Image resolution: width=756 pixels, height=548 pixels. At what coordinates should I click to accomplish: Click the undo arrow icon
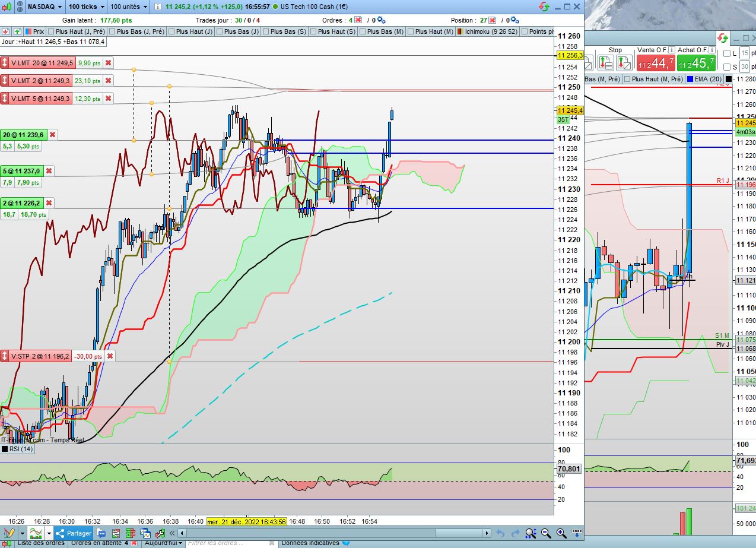point(500,533)
